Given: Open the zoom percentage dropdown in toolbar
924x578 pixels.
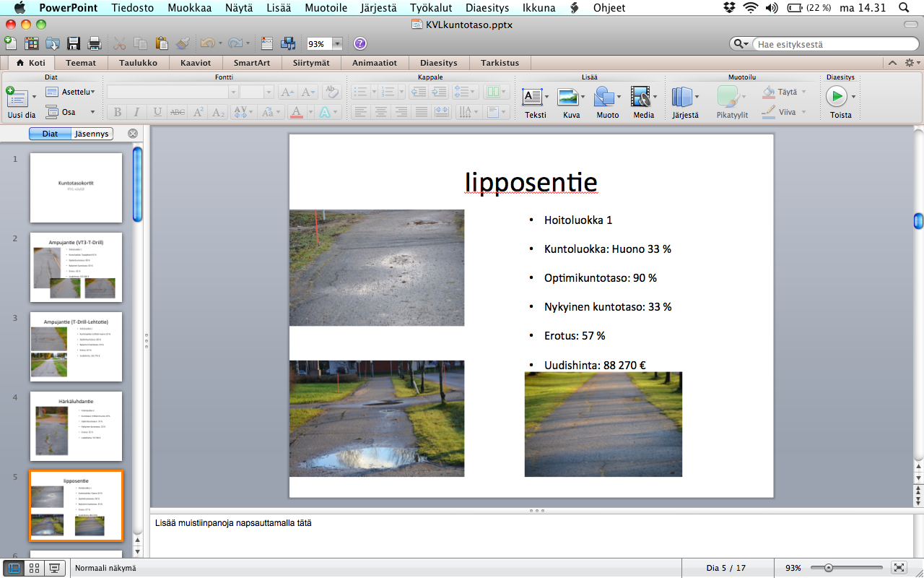Looking at the screenshot, I should coord(336,44).
